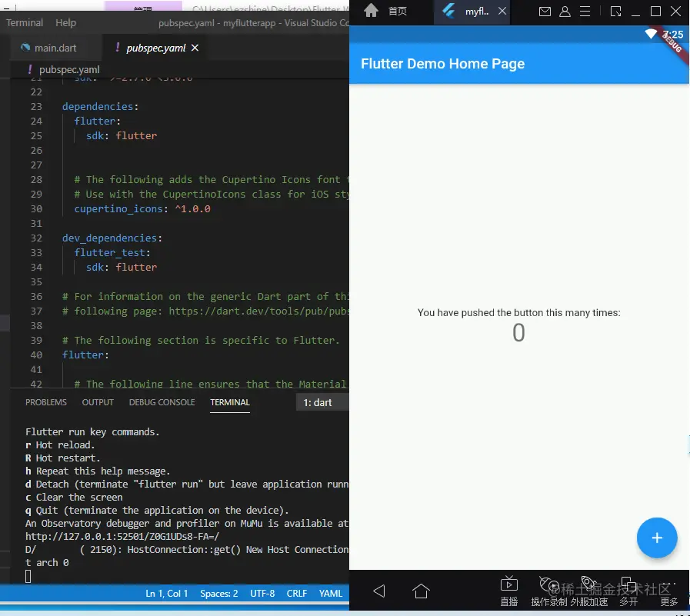Image resolution: width=690 pixels, height=616 pixels.
Task: Tap the blue plus floating action button
Action: (x=657, y=538)
